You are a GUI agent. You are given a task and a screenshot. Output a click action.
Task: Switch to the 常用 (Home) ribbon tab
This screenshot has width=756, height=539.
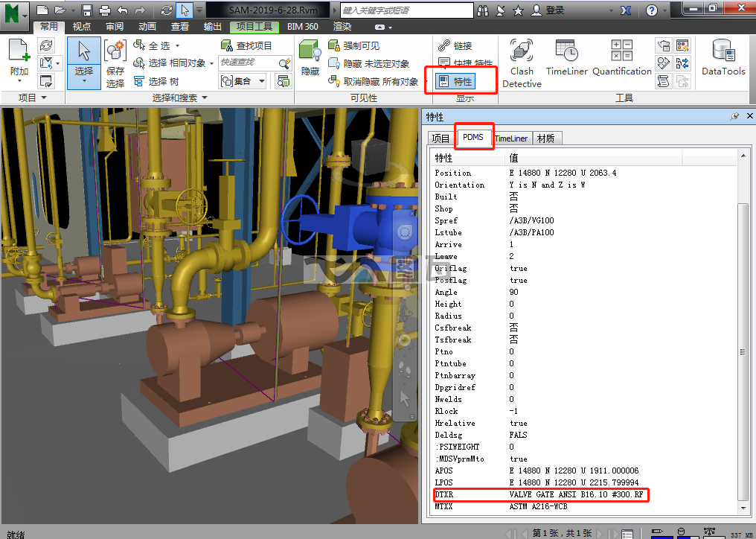point(48,27)
